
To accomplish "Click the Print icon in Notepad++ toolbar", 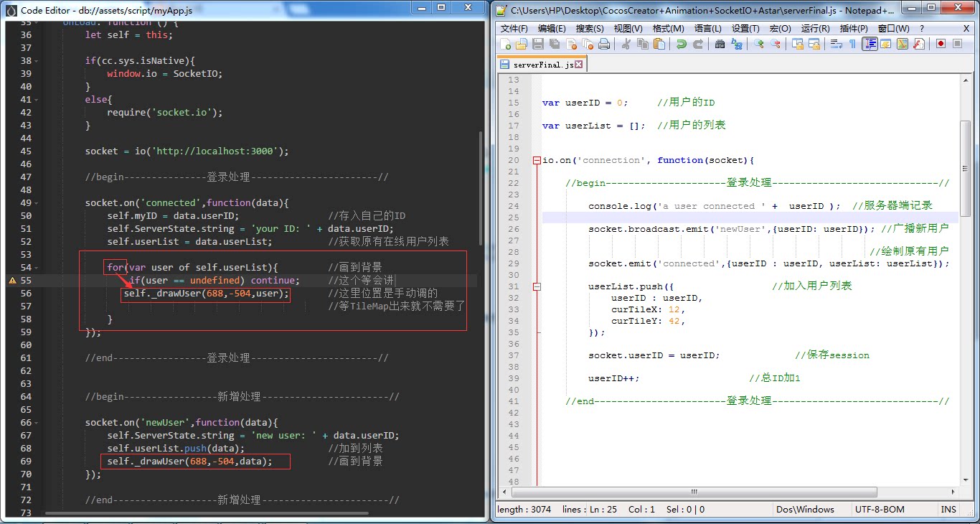I will 604,44.
